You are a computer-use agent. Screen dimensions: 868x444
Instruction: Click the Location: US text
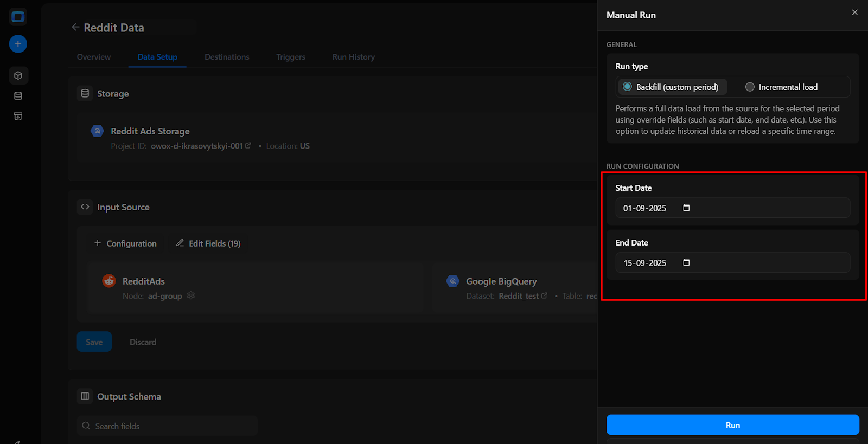tap(288, 146)
